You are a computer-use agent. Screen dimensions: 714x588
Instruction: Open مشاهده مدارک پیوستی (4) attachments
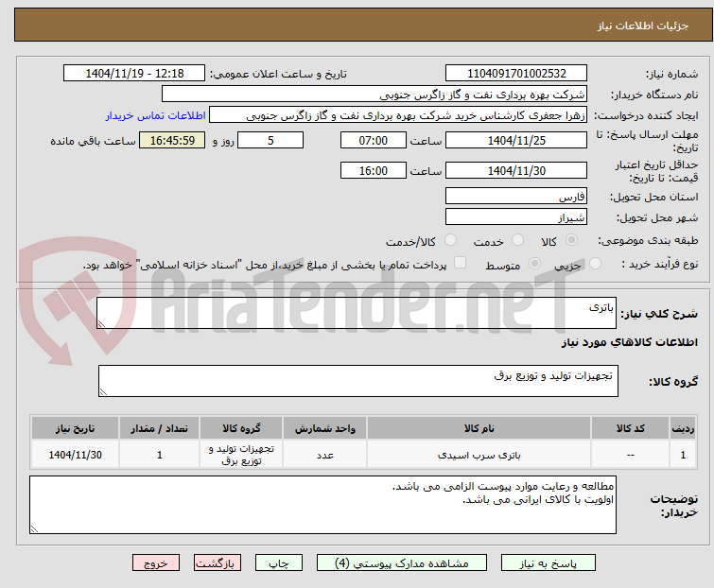click(x=402, y=563)
